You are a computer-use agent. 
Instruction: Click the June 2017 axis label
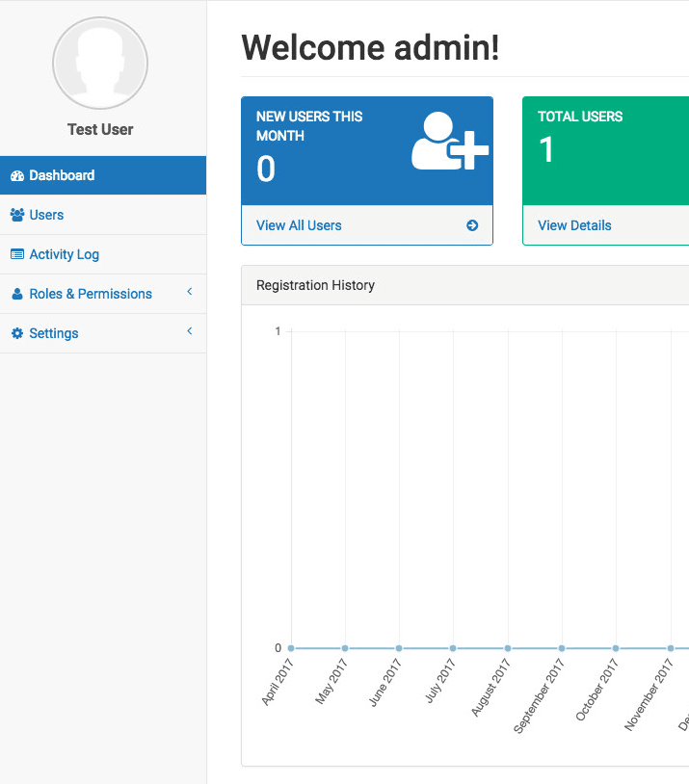click(384, 683)
